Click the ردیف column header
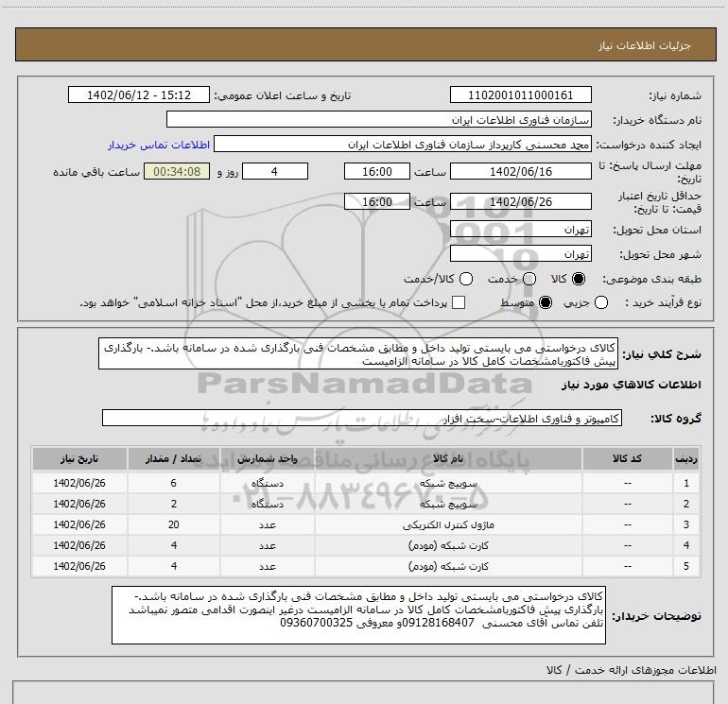Screen dimensions: 728x704 686,459
